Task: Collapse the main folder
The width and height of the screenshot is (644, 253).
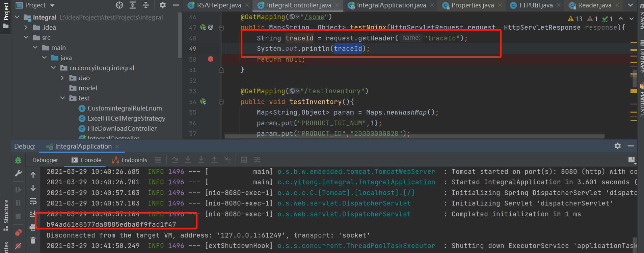Action: pyautogui.click(x=35, y=48)
